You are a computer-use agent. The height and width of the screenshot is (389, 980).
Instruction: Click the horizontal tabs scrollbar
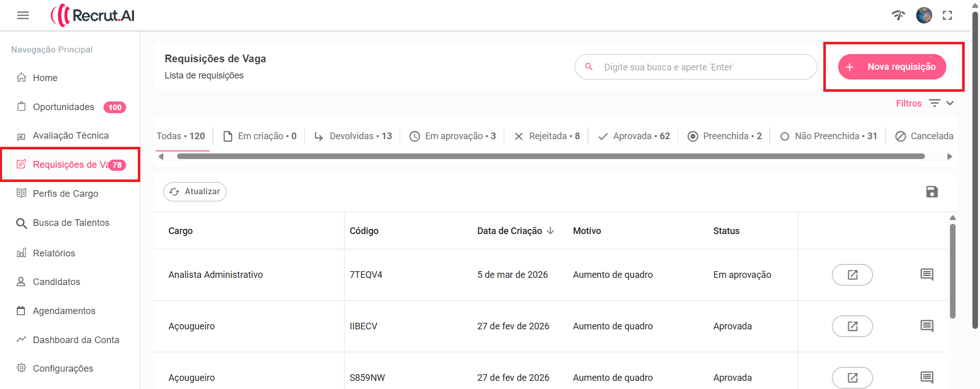[550, 157]
